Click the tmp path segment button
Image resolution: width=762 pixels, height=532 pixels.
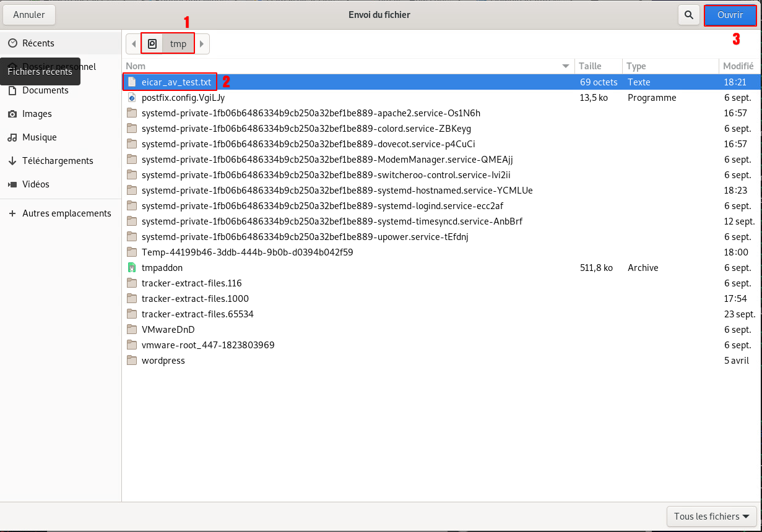point(178,44)
